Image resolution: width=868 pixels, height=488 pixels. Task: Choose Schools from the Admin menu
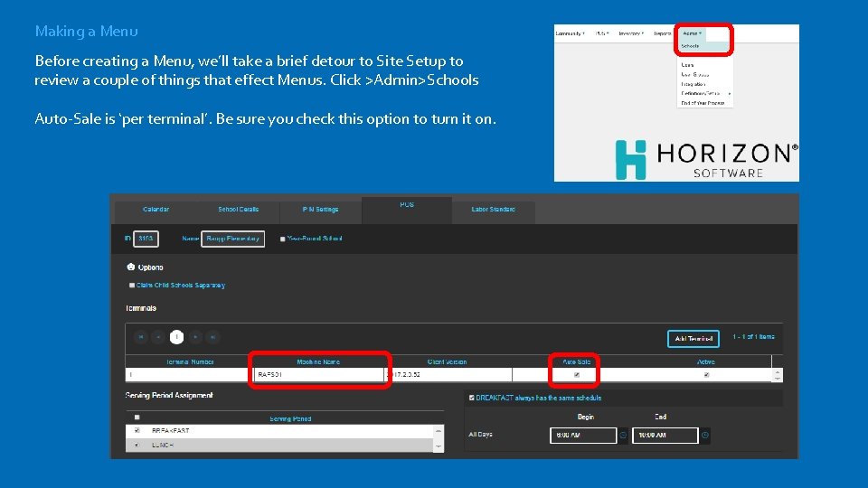click(x=704, y=46)
